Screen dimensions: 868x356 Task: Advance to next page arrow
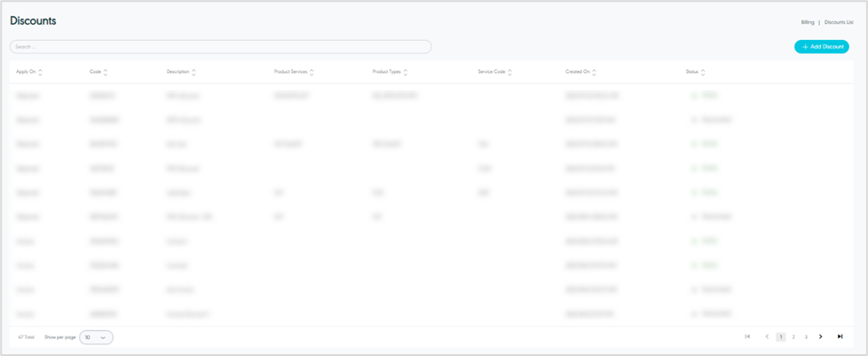(820, 337)
